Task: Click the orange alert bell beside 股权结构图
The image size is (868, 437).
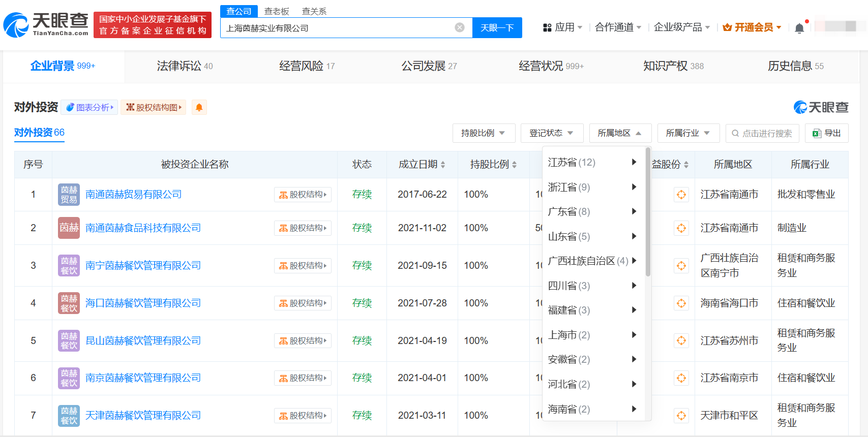Action: tap(199, 107)
